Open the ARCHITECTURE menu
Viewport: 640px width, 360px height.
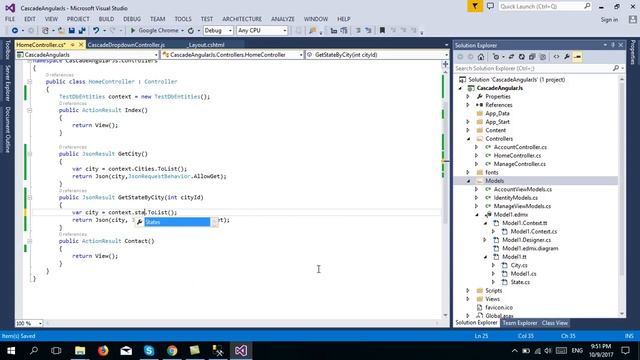[x=242, y=19]
